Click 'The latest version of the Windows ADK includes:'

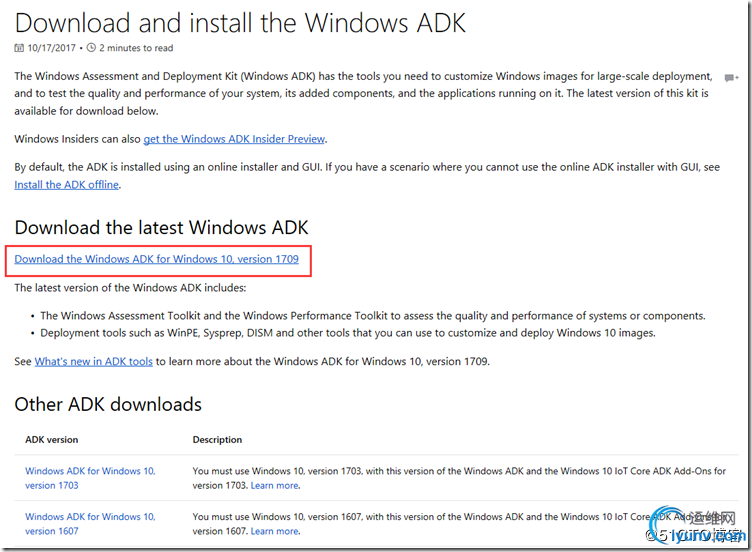click(x=130, y=288)
